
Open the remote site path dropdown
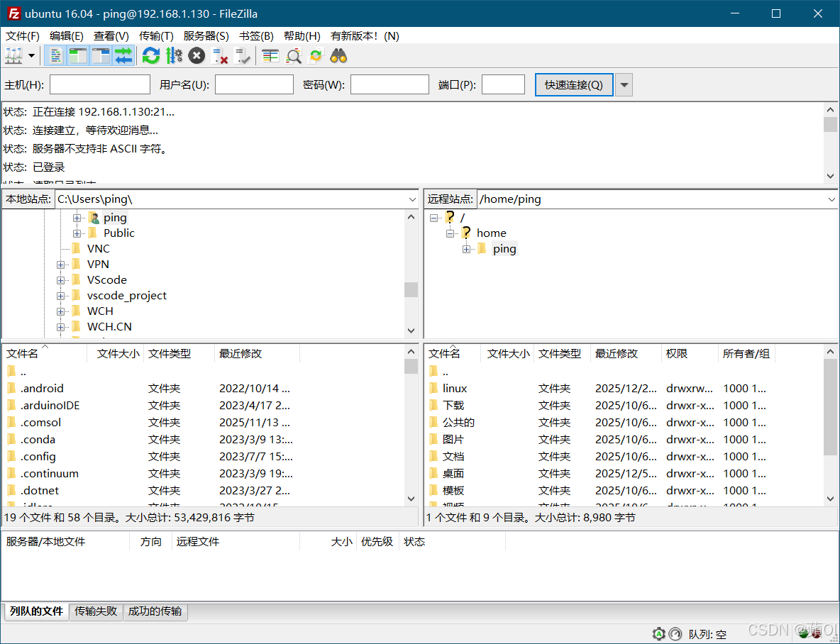coord(831,199)
